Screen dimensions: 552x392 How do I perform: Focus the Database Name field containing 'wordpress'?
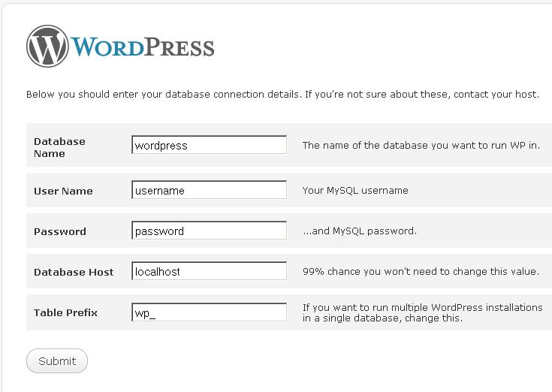(x=209, y=145)
